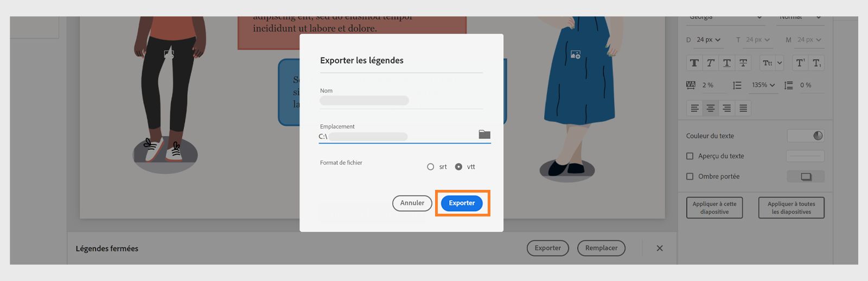Screen dimensions: 868x281
Task: Open the Couleur du texte color swatch
Action: point(806,136)
